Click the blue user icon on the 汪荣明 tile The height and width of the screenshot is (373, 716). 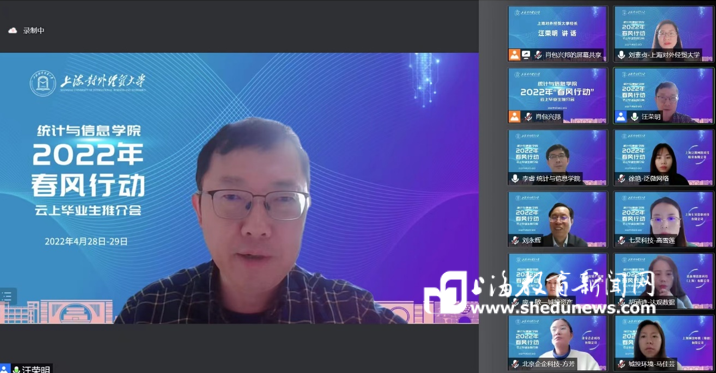(x=621, y=117)
